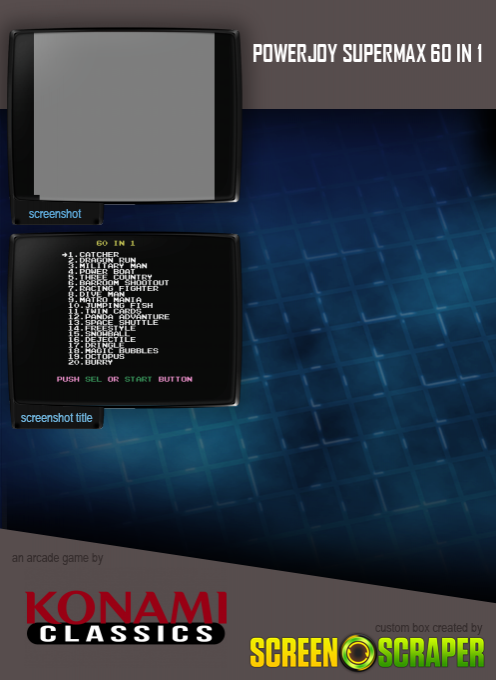Click the 'screenshot title' label tab

pyautogui.click(x=57, y=418)
